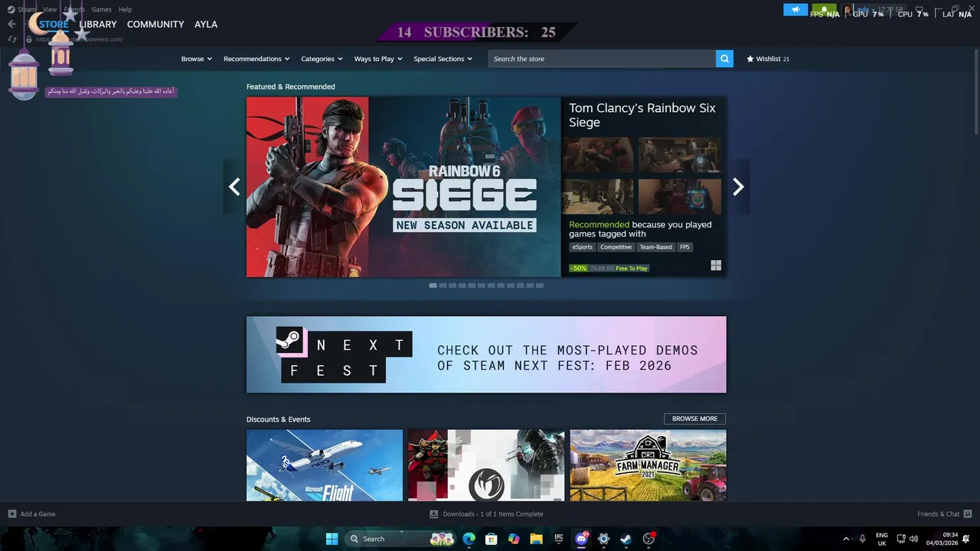Click the taskbar microphone icon

[x=863, y=539]
